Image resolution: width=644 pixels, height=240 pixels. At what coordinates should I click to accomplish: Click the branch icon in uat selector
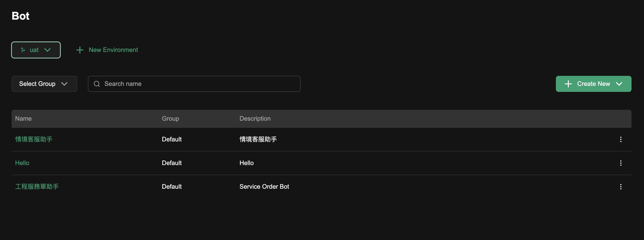23,50
